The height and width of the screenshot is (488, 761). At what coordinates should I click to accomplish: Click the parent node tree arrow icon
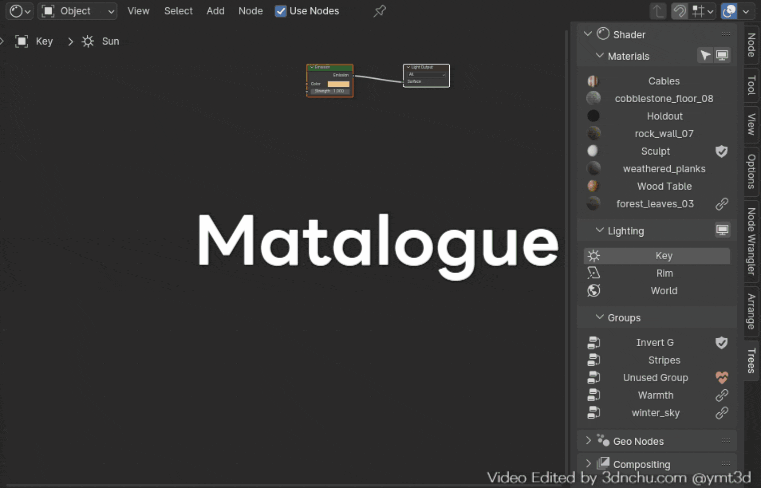pyautogui.click(x=658, y=11)
